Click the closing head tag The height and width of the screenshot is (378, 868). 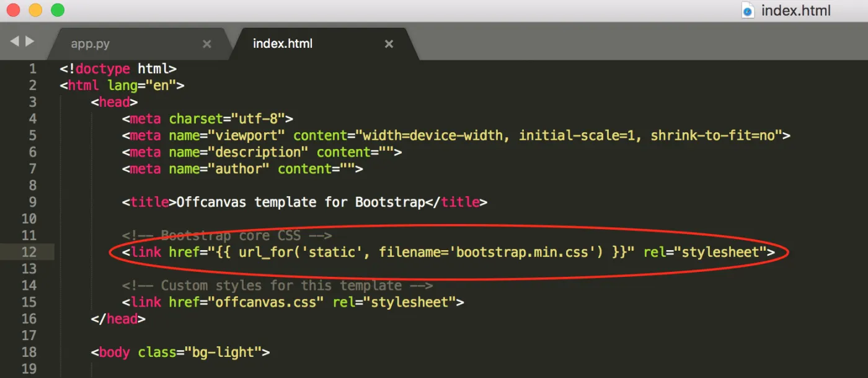tap(118, 319)
